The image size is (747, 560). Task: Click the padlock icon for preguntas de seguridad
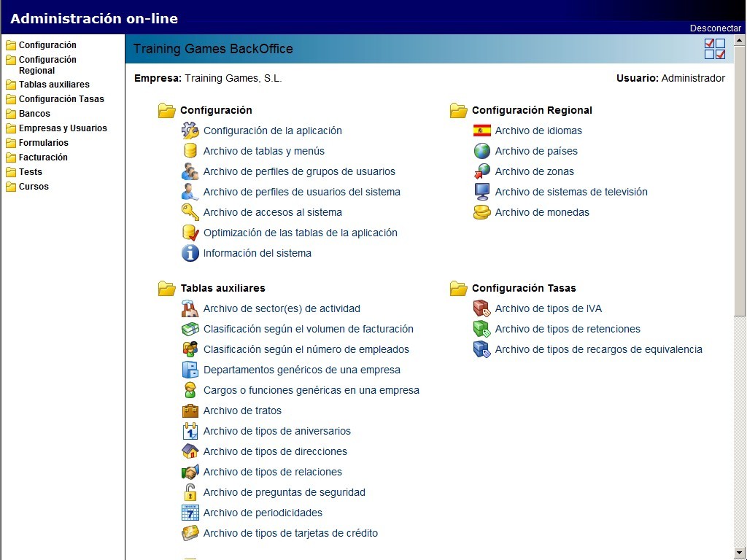coord(190,492)
